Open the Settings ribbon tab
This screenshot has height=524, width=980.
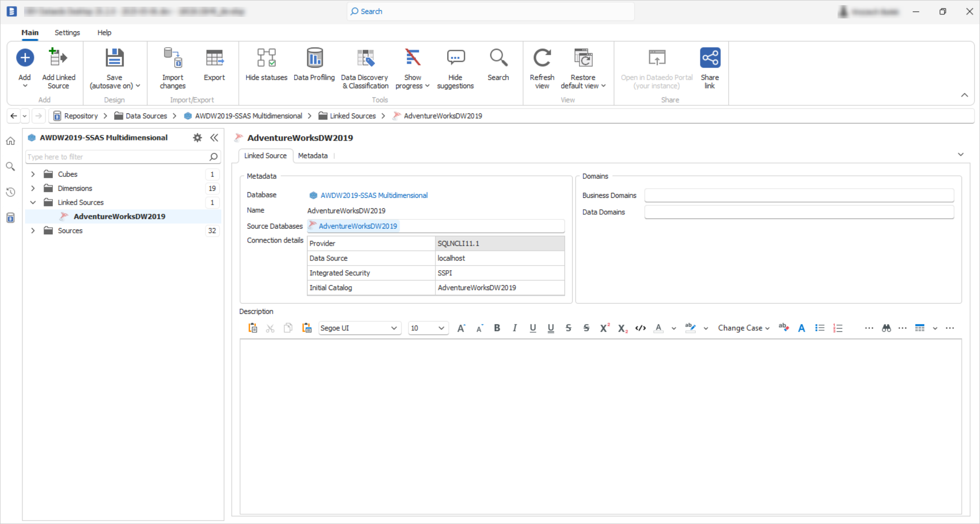point(67,32)
